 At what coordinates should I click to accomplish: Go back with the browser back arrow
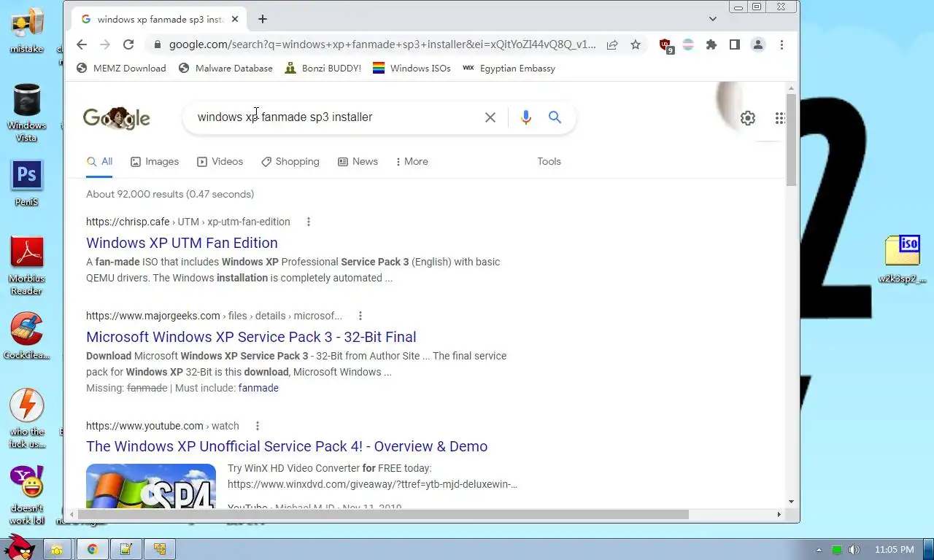tap(82, 44)
